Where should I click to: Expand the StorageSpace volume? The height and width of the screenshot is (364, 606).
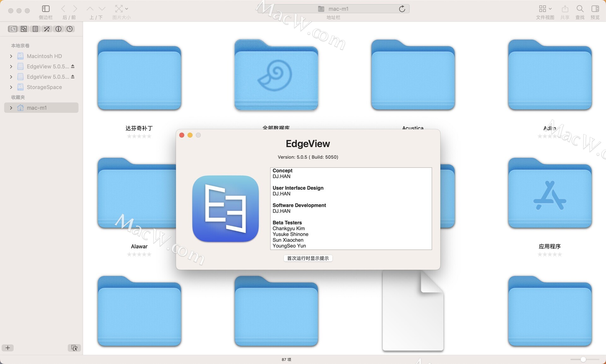point(11,87)
